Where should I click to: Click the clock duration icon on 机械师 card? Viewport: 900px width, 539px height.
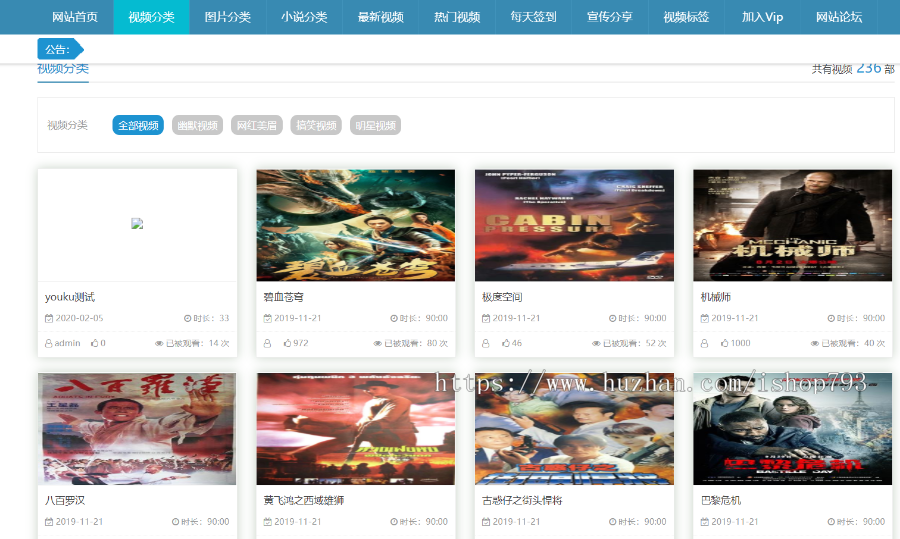pyautogui.click(x=832, y=318)
